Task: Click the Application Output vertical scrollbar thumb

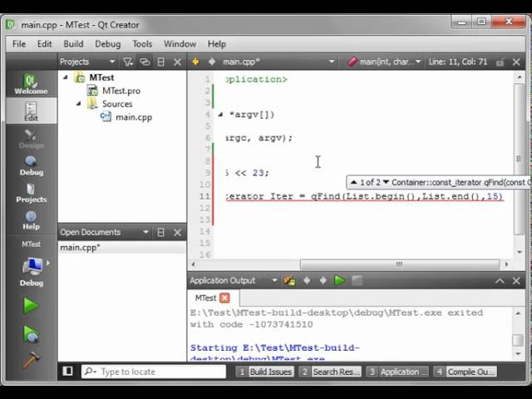Action: coord(518,340)
